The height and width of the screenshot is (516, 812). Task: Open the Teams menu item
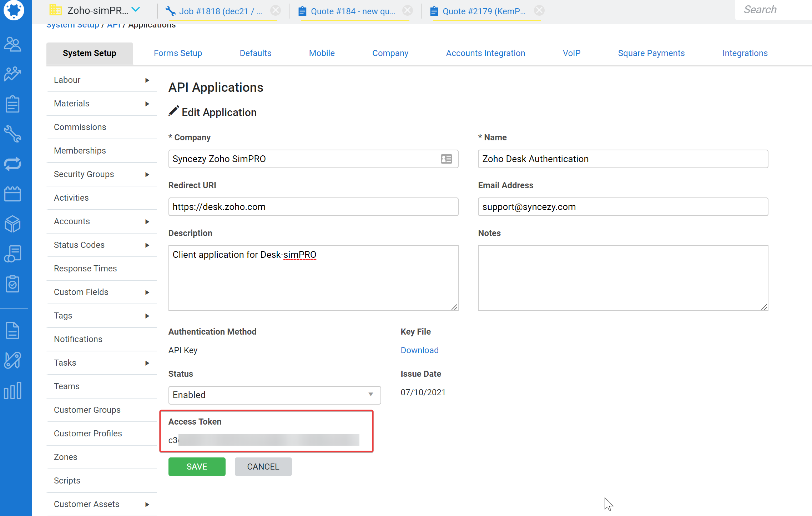(102, 386)
